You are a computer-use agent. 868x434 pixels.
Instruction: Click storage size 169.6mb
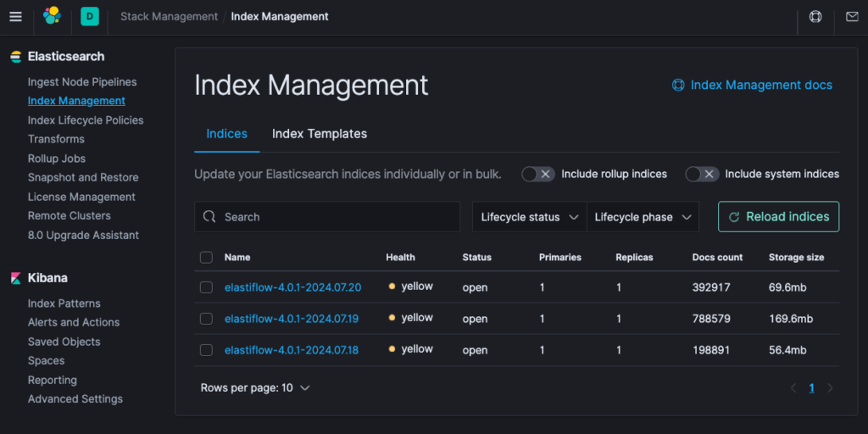(791, 319)
